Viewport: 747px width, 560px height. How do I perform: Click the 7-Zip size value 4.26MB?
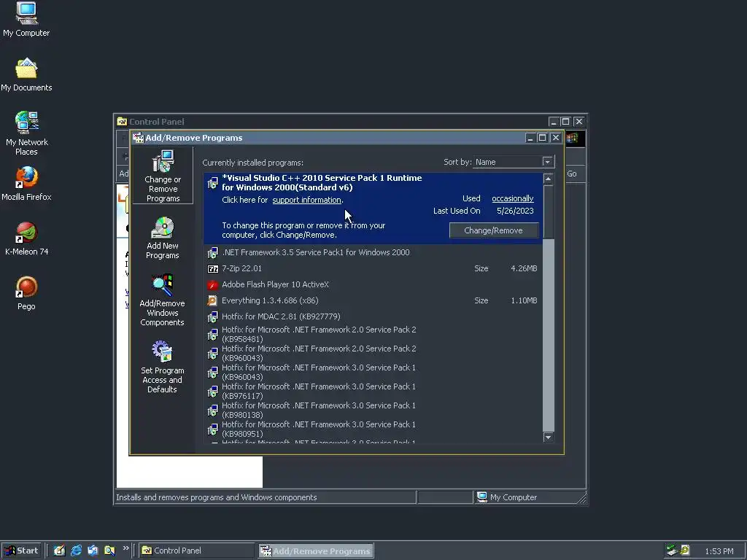coord(524,268)
